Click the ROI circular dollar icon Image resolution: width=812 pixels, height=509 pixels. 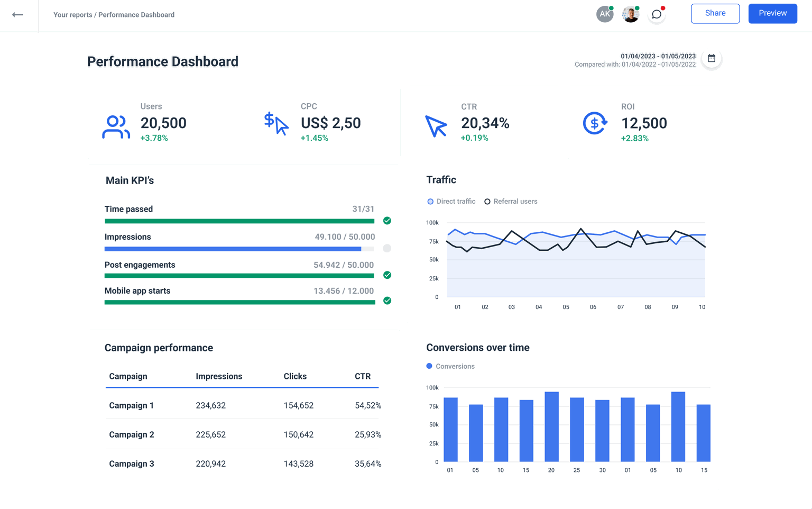click(595, 124)
